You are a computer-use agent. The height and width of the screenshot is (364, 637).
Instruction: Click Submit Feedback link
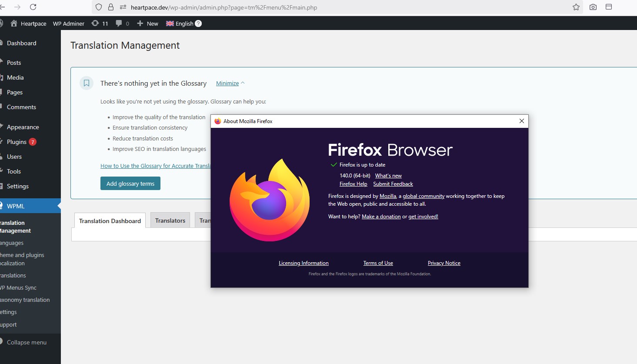coord(393,184)
